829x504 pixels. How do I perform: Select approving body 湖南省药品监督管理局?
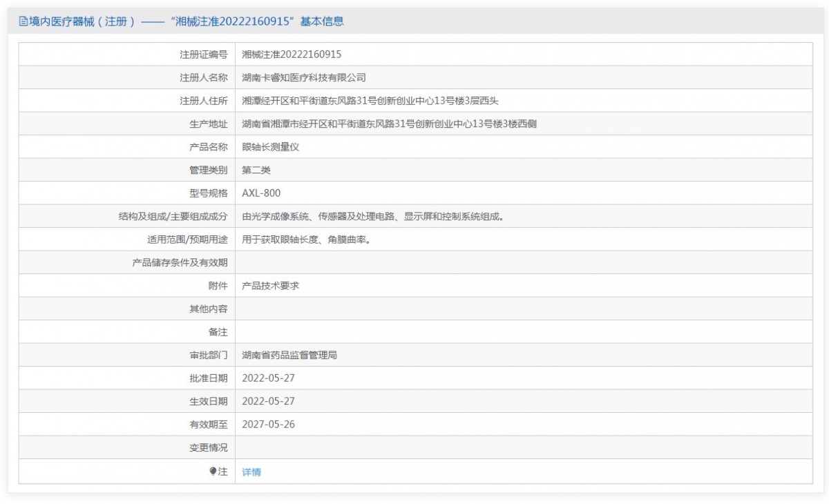289,356
